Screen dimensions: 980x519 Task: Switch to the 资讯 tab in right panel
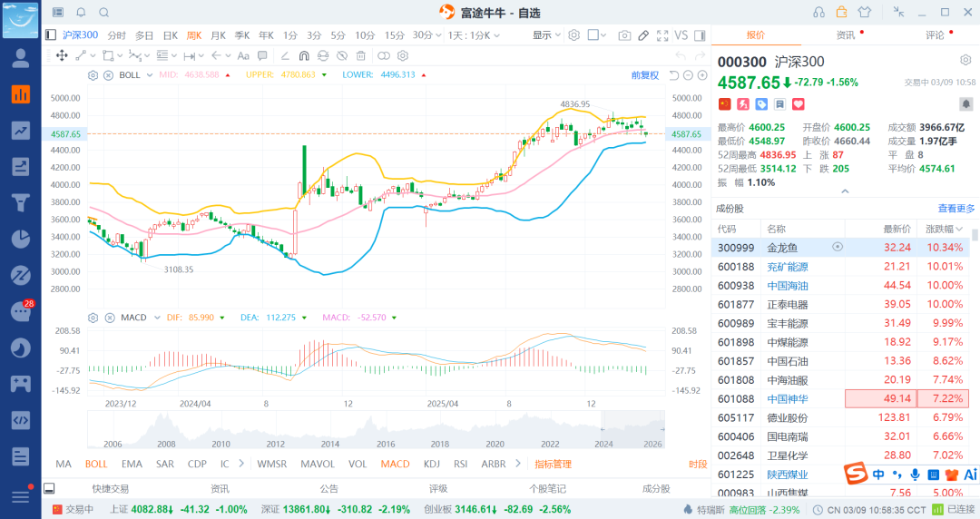pos(845,35)
